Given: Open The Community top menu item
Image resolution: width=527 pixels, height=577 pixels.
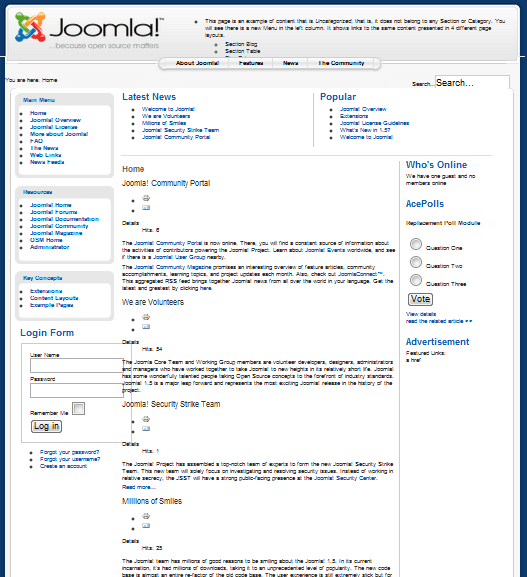Looking at the screenshot, I should tap(341, 63).
